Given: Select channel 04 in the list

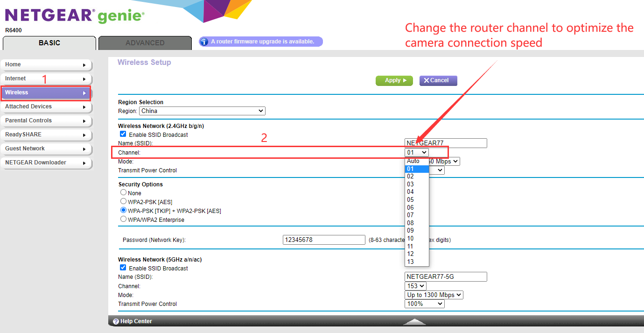Looking at the screenshot, I should [417, 192].
